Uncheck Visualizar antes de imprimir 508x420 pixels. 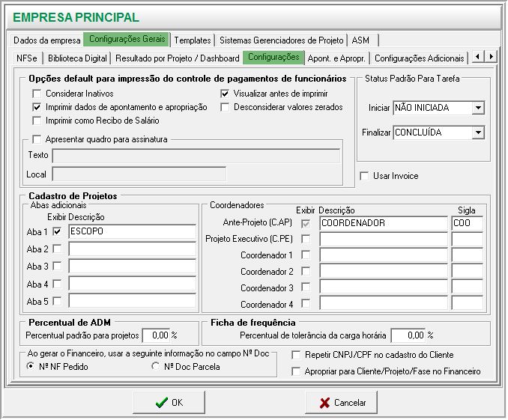coord(225,94)
